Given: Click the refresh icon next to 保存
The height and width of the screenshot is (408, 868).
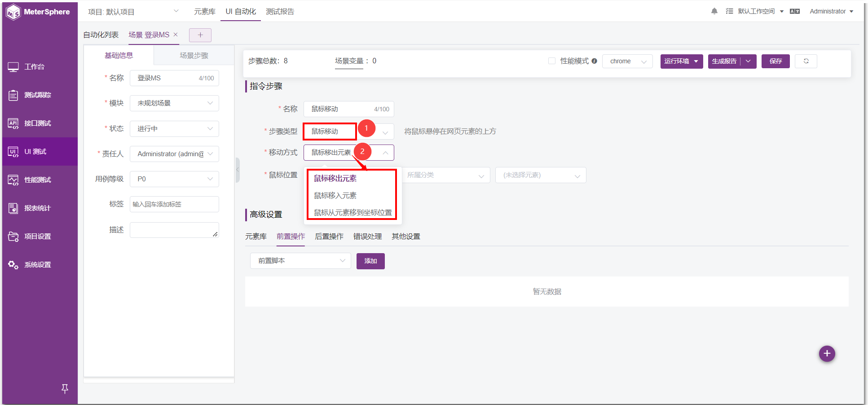Looking at the screenshot, I should pyautogui.click(x=806, y=61).
